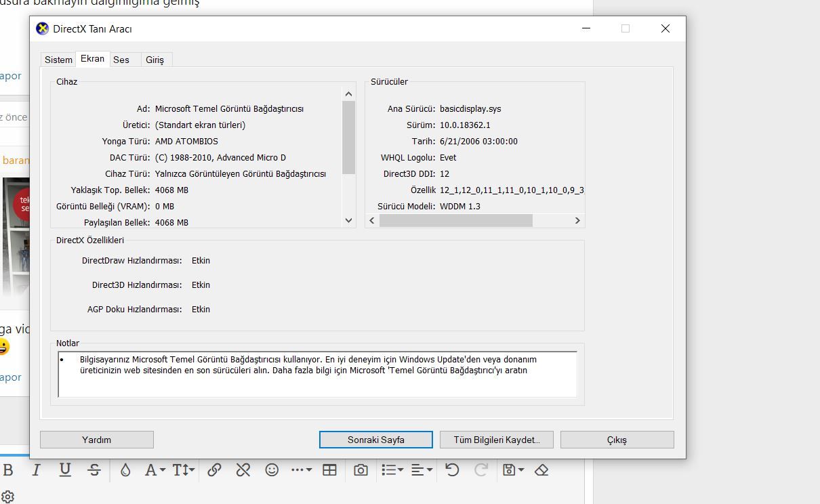The width and height of the screenshot is (820, 504).
Task: Toggle italic in the forum editor toolbar
Action: point(37,469)
